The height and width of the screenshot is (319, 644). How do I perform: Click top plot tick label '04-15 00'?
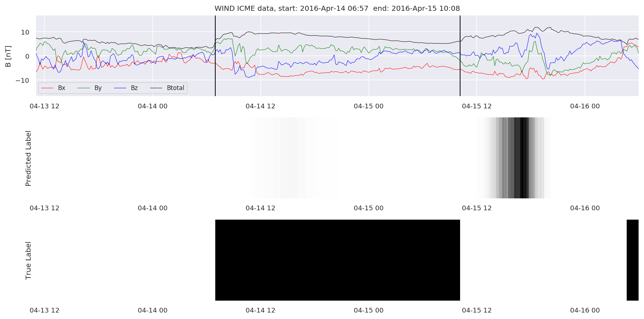pyautogui.click(x=369, y=106)
